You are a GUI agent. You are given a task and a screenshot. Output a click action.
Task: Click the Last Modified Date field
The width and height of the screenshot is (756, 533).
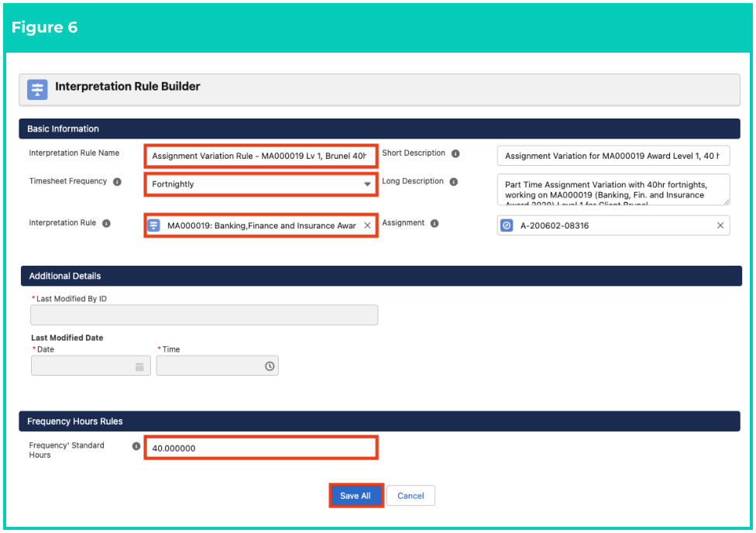coord(91,366)
